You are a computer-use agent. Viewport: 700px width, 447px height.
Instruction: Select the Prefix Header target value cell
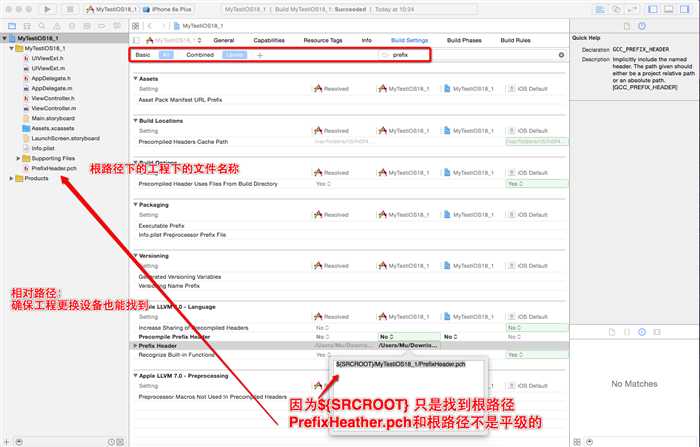point(408,346)
